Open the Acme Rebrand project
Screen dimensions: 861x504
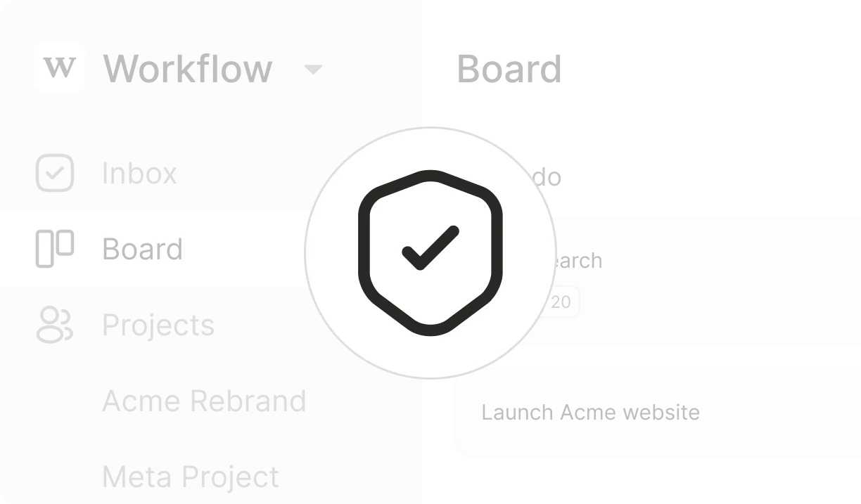pyautogui.click(x=205, y=401)
